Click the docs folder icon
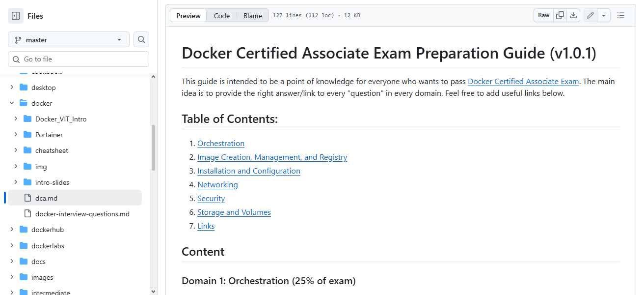Screen dimensions: 644x295 click(x=24, y=262)
